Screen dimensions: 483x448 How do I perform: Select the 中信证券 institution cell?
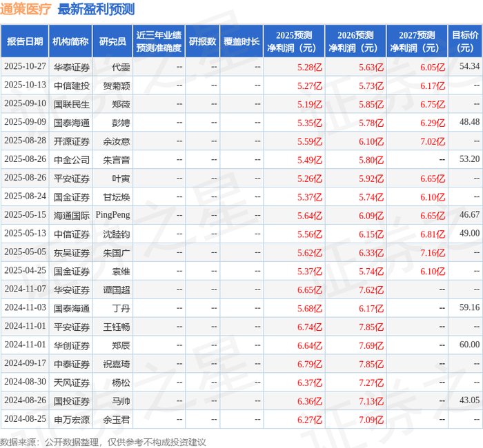[72, 234]
